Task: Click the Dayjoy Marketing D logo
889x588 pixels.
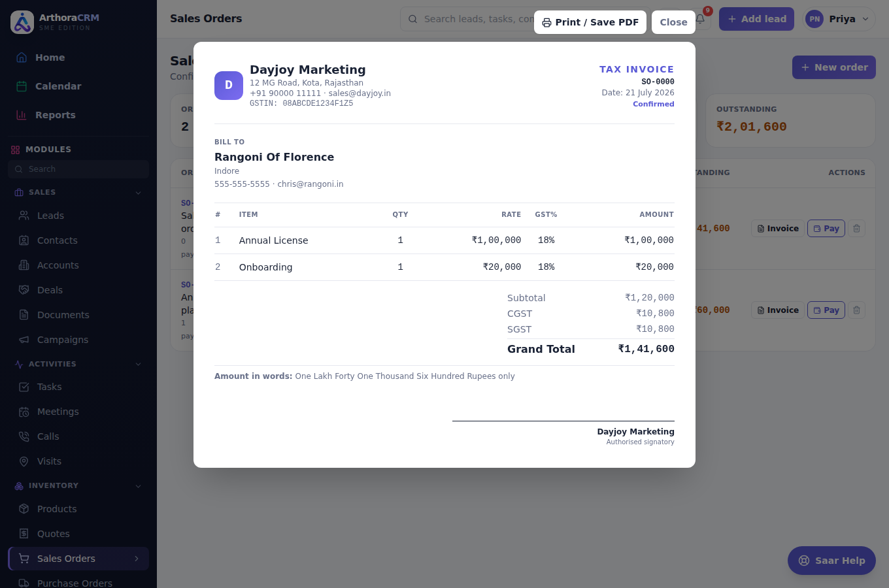Action: pos(229,86)
